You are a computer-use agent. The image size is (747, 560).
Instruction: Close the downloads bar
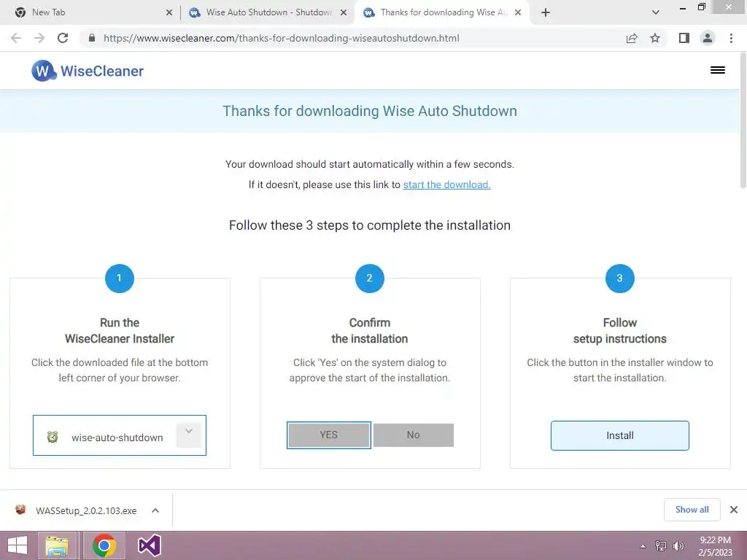[x=734, y=510]
